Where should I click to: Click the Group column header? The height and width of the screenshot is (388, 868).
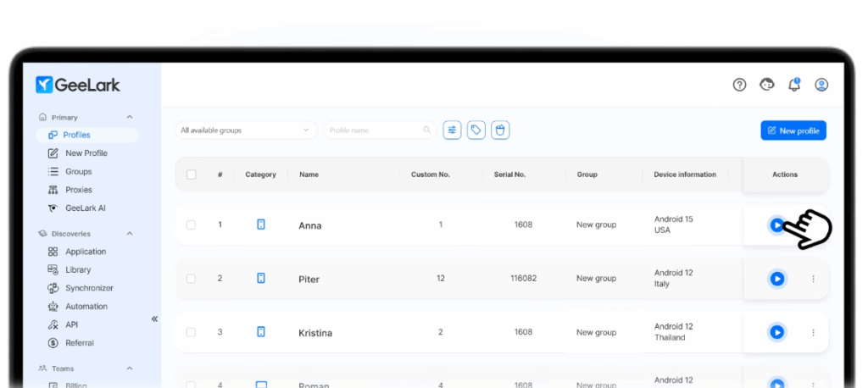point(587,175)
